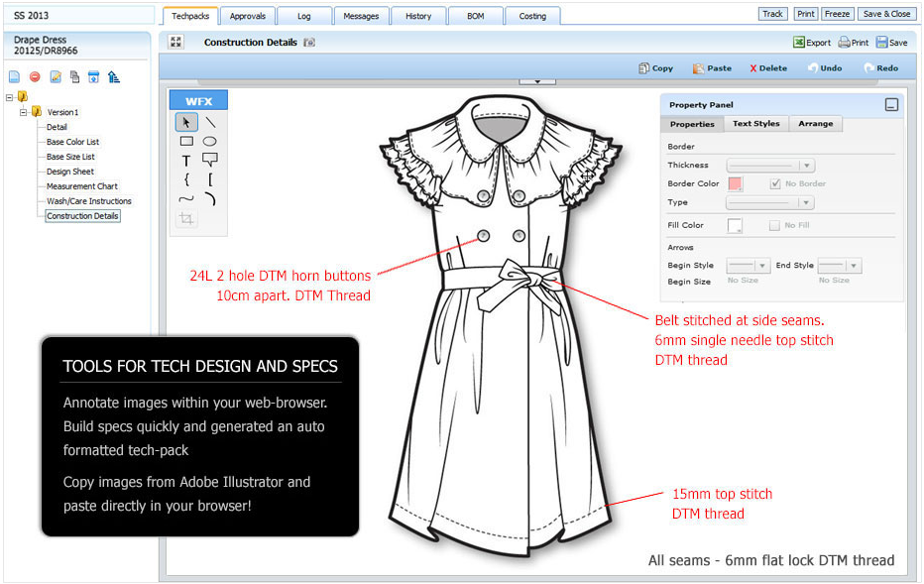
Task: Select the curly brace tool
Action: pyautogui.click(x=186, y=179)
